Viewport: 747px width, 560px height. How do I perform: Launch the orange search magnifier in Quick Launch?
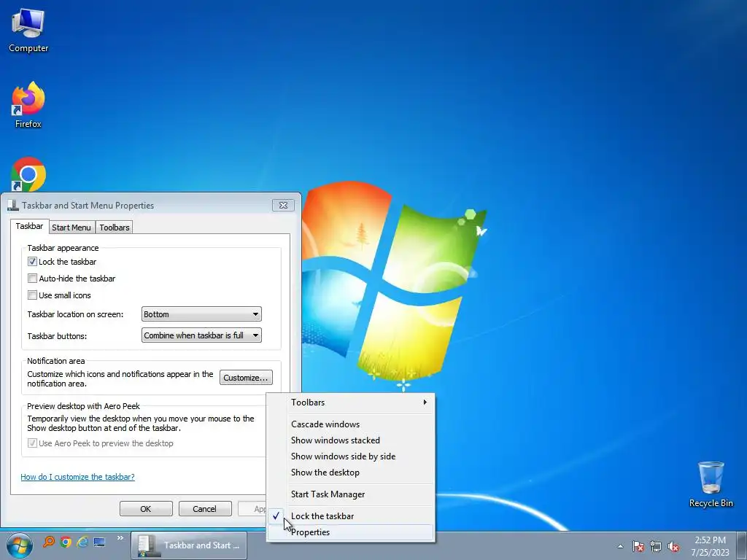[x=49, y=542]
